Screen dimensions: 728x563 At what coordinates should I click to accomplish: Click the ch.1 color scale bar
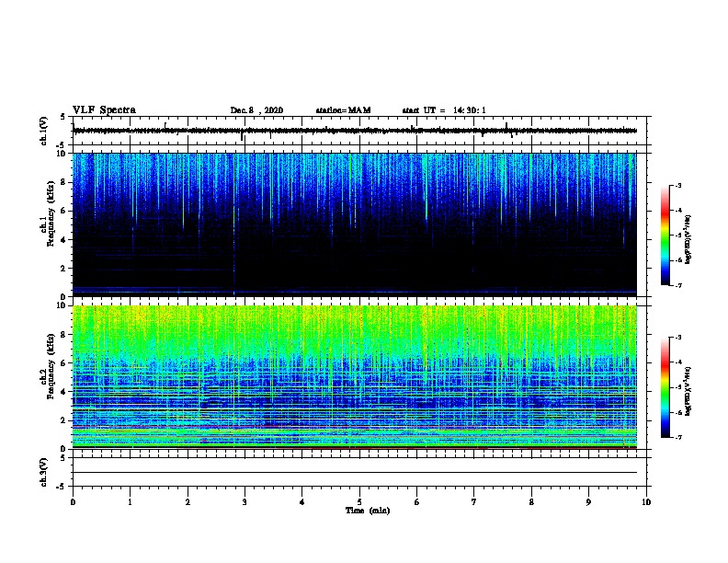point(665,236)
